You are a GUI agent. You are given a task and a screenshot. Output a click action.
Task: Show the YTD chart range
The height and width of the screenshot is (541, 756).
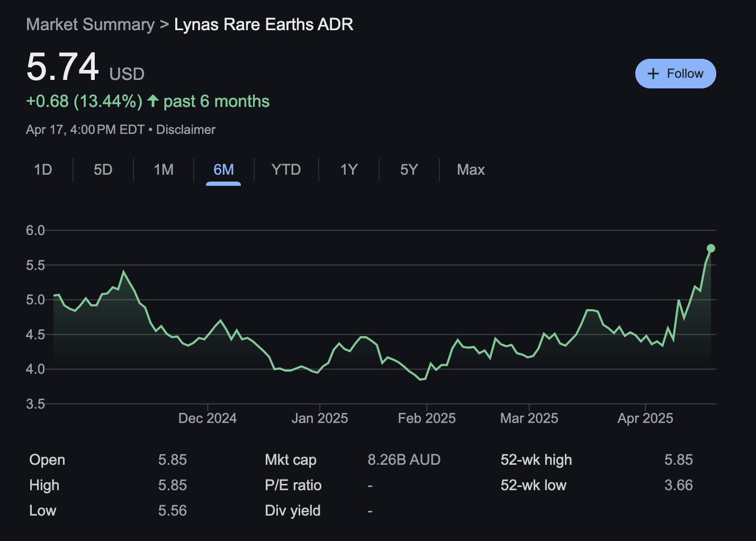click(286, 169)
